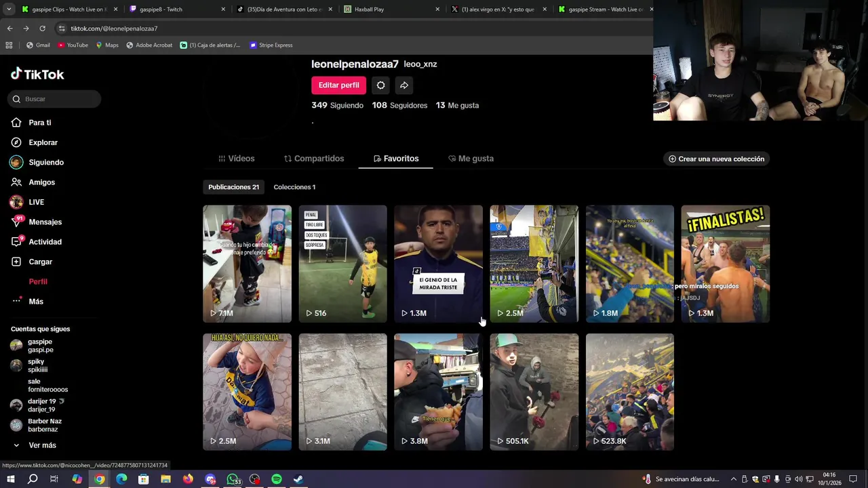Switch to gaspipe8 - Twitch browser tab
Screen dimensions: 868x488
click(176, 9)
